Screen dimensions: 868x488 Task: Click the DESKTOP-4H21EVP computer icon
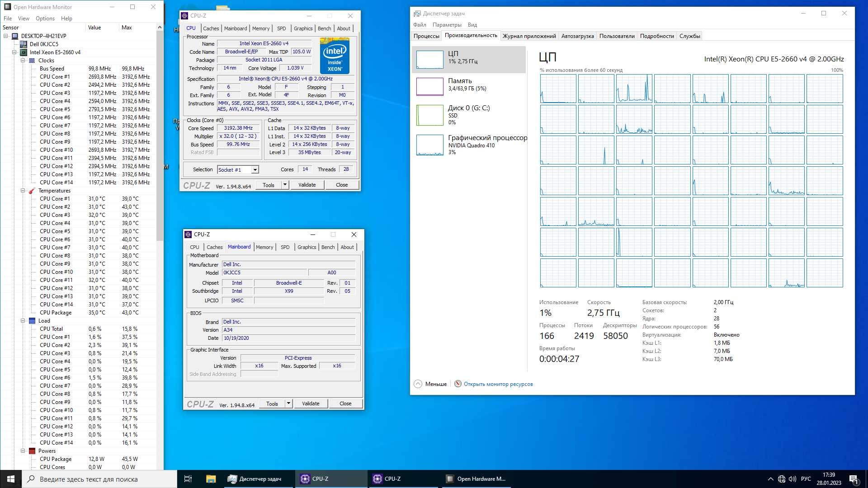15,36
